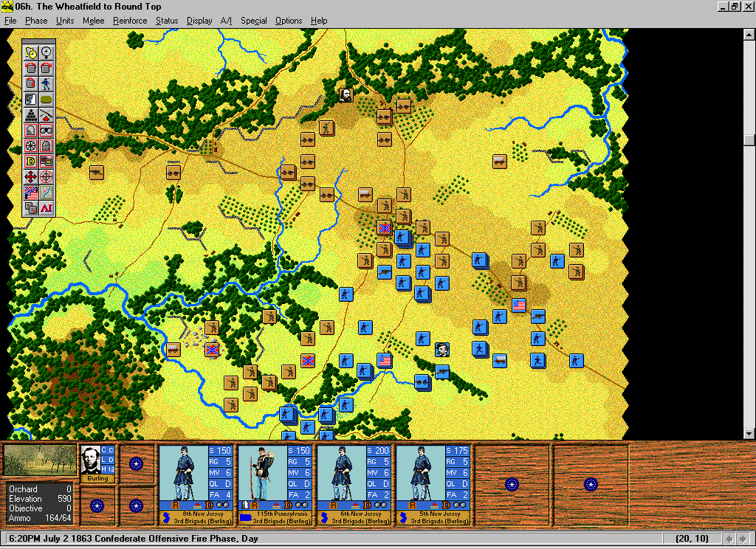Toggle the yellow D highlight button

30,162
